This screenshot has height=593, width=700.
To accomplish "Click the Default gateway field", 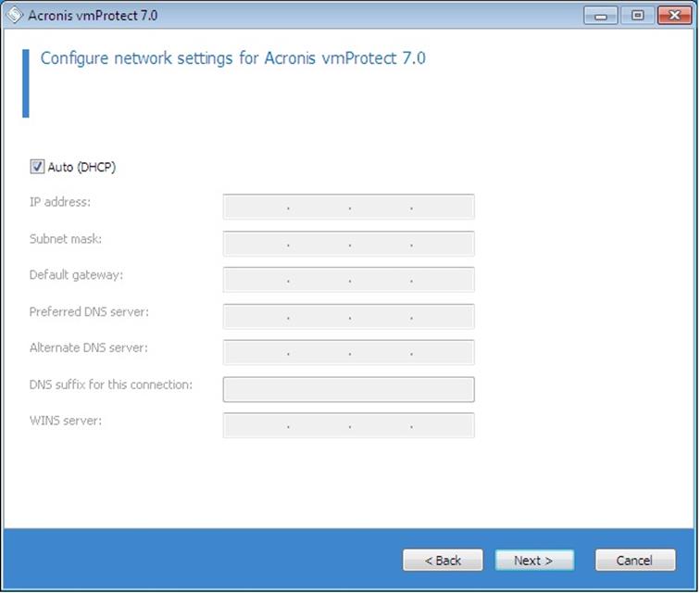I will click(349, 280).
